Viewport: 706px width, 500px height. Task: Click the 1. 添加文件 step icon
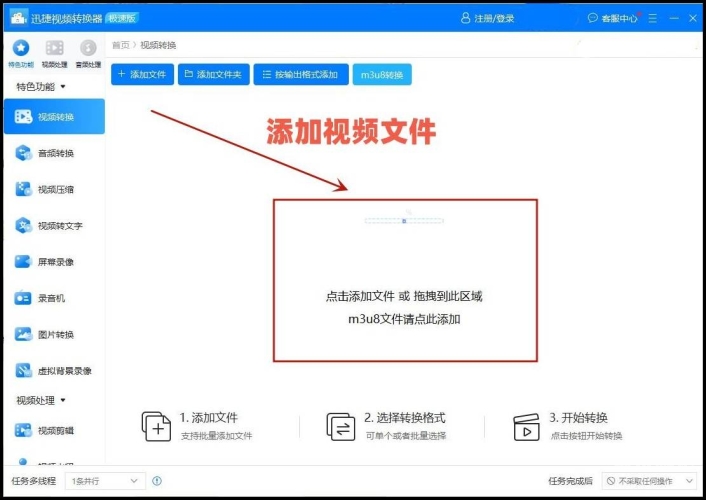(156, 426)
